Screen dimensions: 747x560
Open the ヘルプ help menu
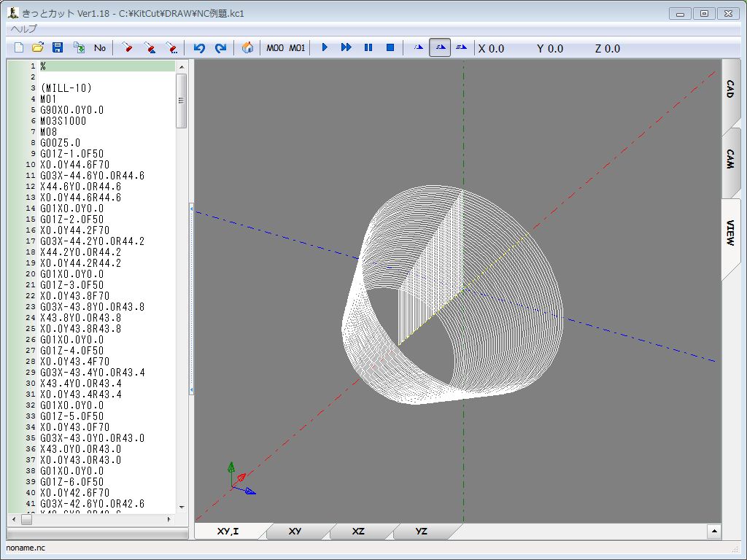pyautogui.click(x=23, y=29)
